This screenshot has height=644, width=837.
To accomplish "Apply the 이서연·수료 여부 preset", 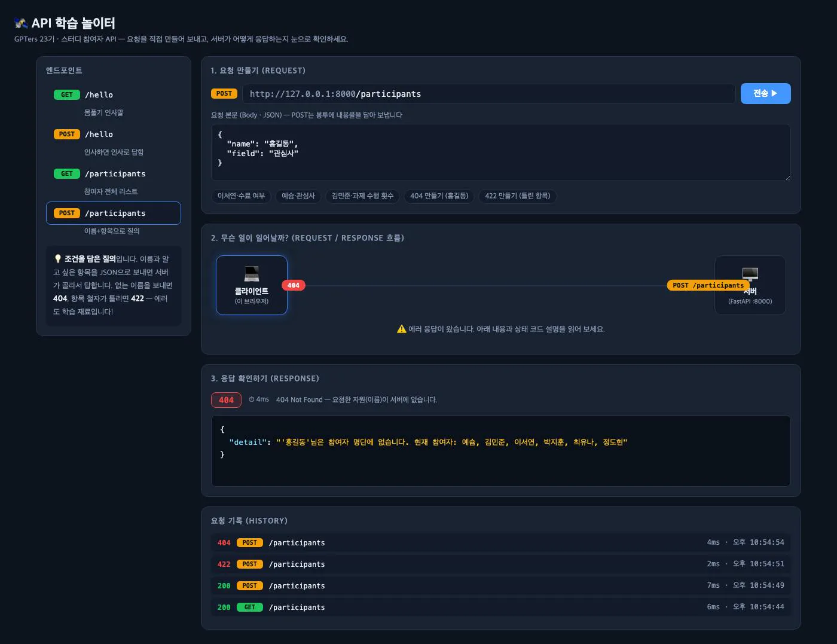I will point(241,196).
